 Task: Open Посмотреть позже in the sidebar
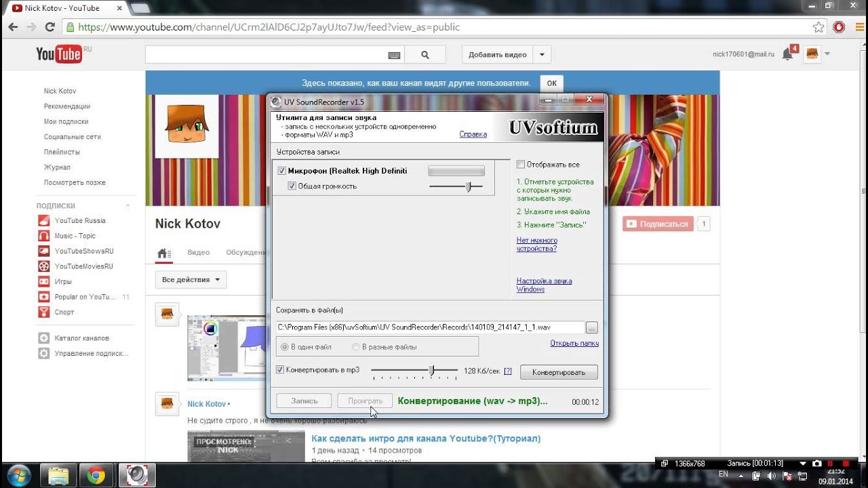click(x=75, y=182)
